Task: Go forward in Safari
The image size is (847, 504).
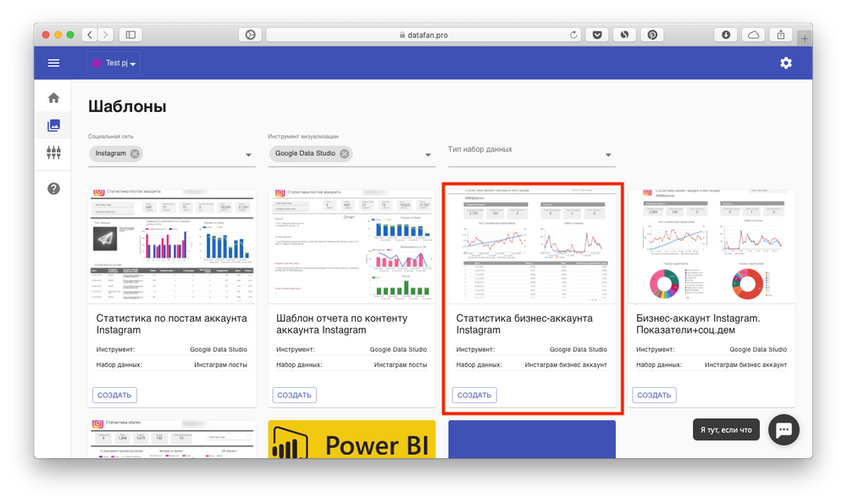Action: [106, 35]
